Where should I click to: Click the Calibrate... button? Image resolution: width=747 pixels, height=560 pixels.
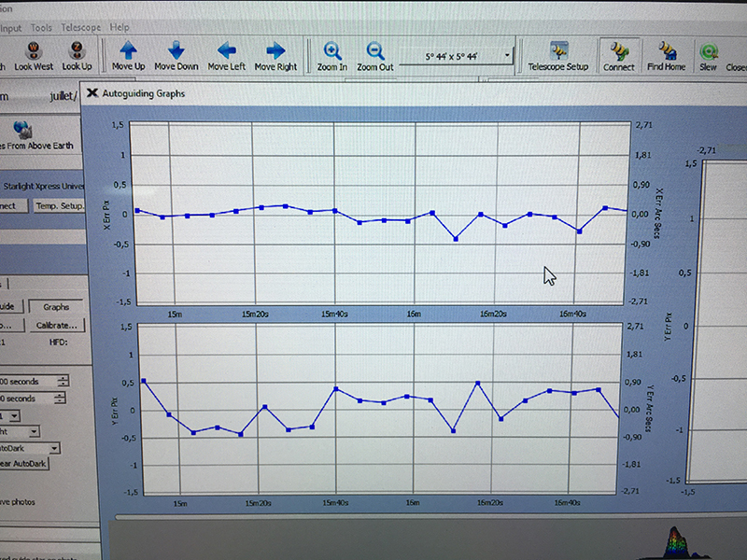click(x=56, y=326)
